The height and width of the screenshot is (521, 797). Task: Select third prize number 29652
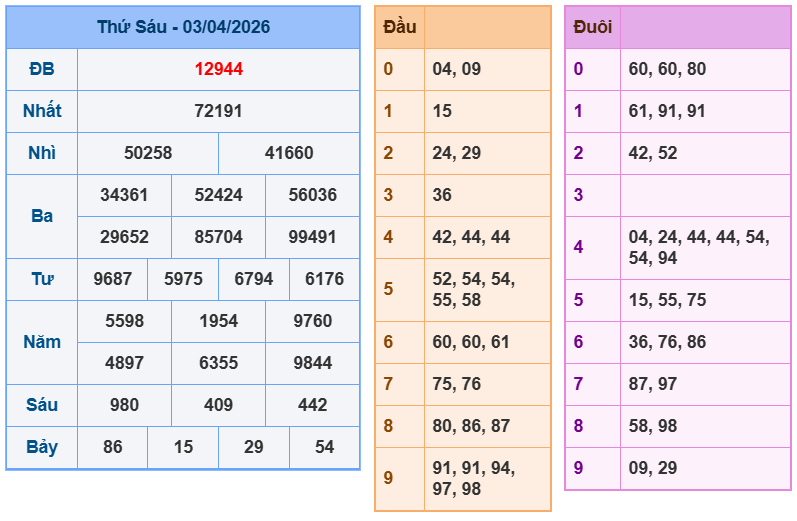tap(124, 237)
